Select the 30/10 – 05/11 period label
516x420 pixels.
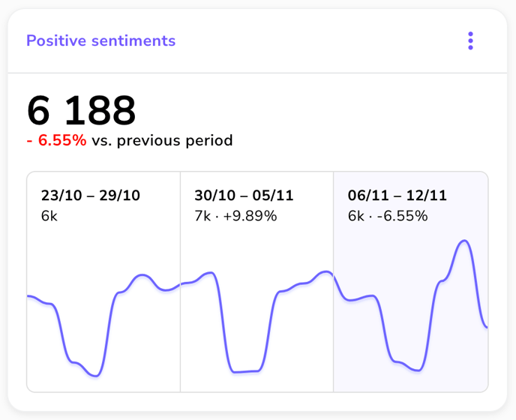pyautogui.click(x=244, y=196)
